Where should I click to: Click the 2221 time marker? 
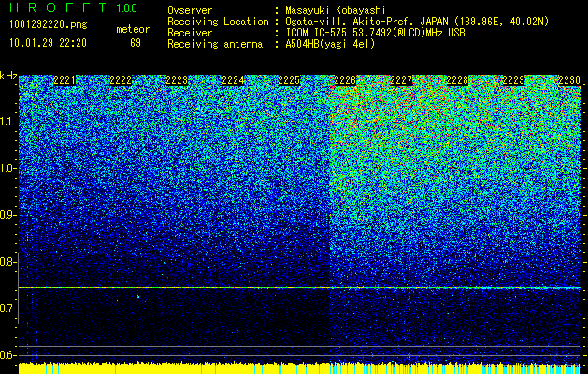click(x=65, y=80)
